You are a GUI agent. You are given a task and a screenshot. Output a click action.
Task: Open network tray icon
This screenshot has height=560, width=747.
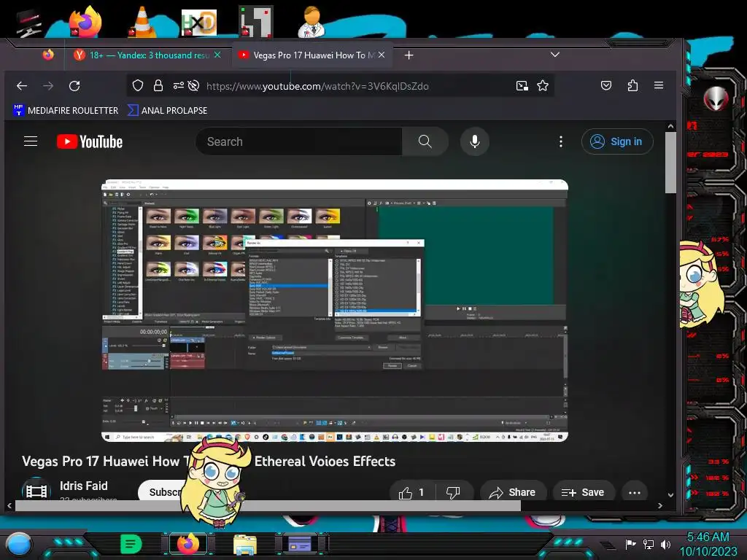click(649, 544)
